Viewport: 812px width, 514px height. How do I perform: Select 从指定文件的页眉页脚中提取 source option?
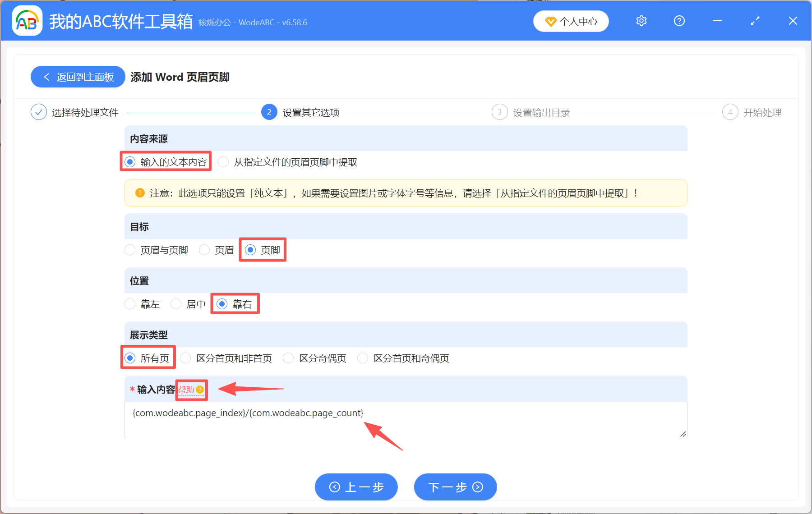pyautogui.click(x=223, y=162)
